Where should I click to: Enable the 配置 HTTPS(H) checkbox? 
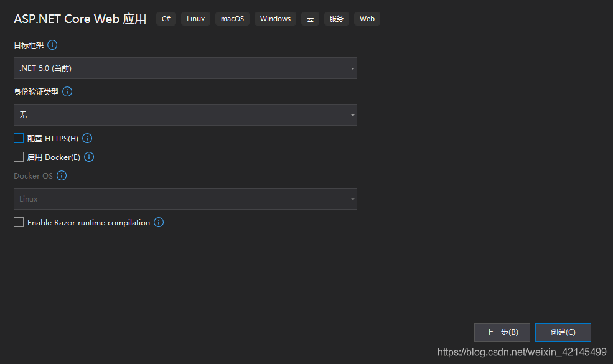point(18,138)
